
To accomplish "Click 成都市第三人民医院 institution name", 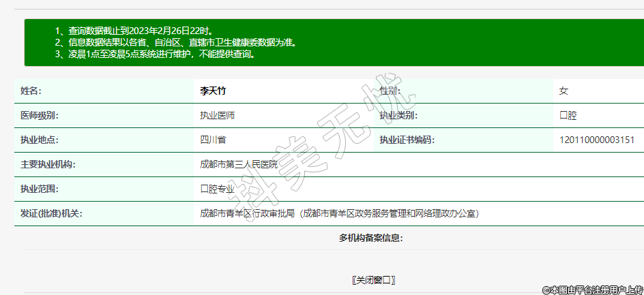I will 239,164.
